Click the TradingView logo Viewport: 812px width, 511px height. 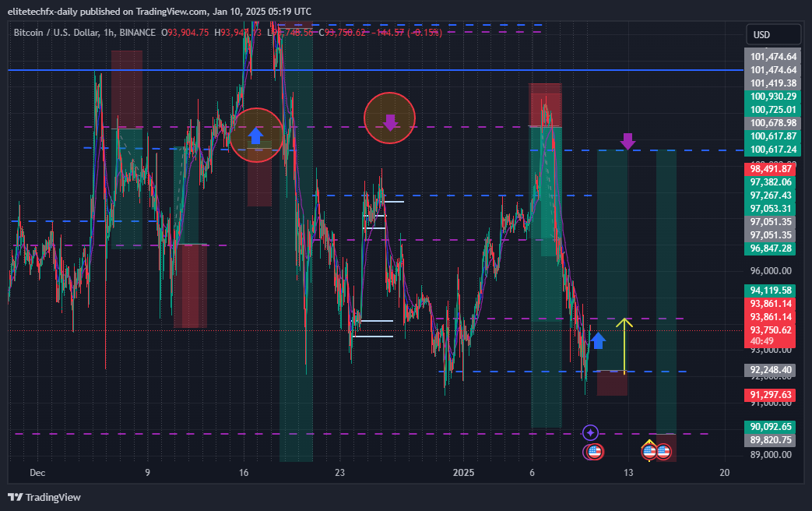coord(44,497)
